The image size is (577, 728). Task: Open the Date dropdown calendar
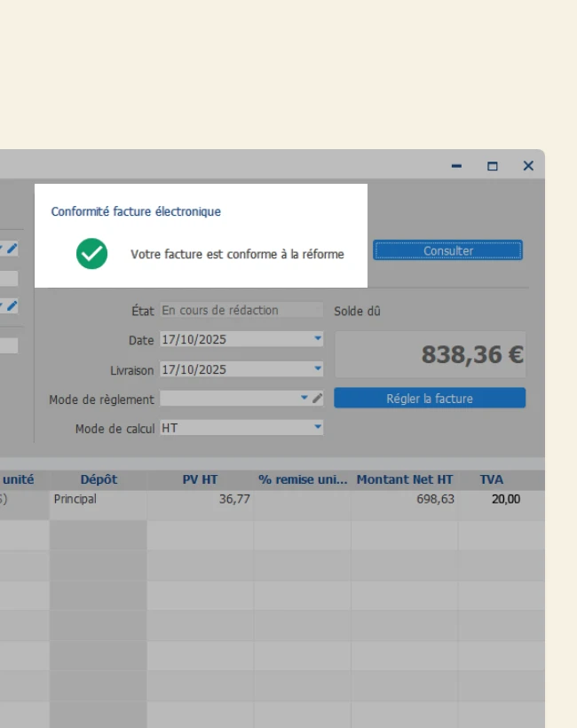click(318, 339)
